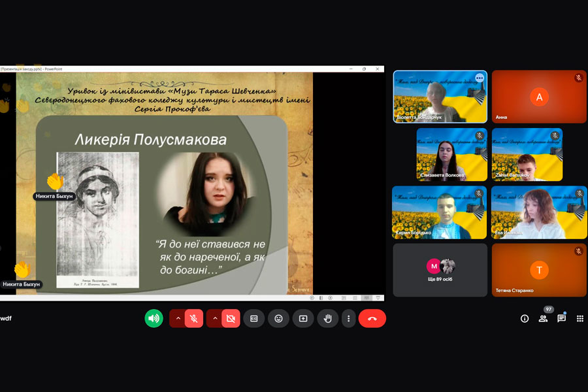Viewport: 588px width, 392px height.
Task: Open the emoji reactions panel
Action: click(278, 318)
